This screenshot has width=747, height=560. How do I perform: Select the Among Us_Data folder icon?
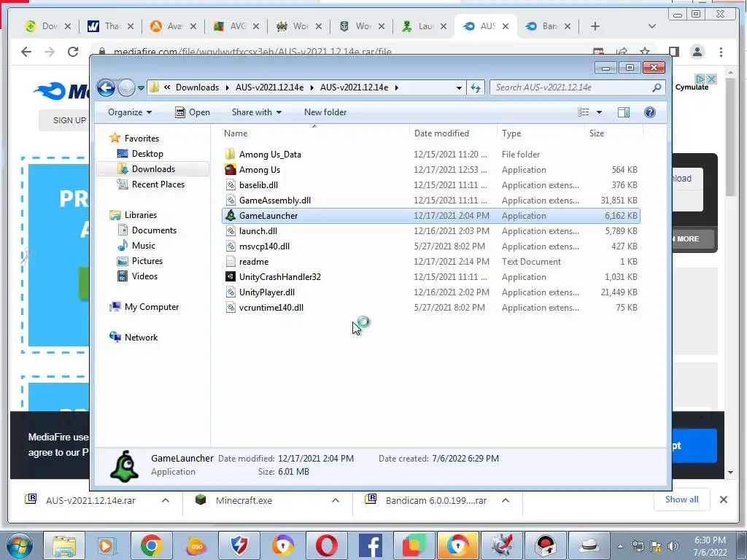click(231, 155)
